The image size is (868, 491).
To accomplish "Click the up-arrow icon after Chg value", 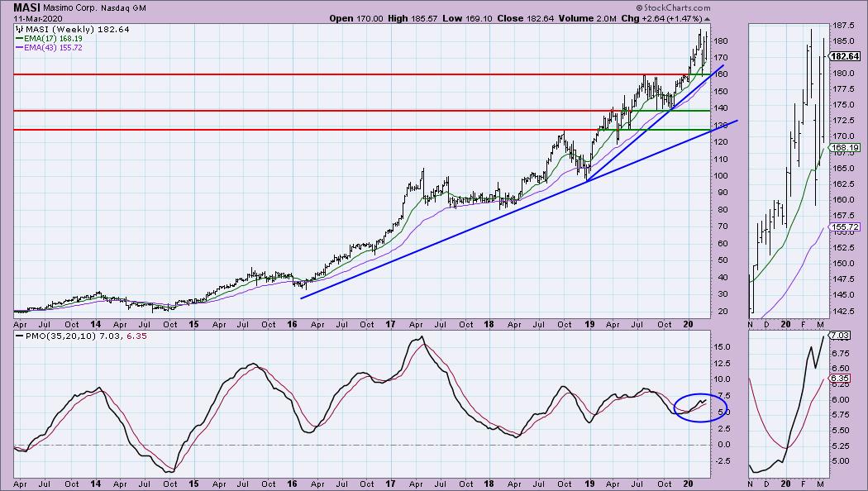I will 707,19.
